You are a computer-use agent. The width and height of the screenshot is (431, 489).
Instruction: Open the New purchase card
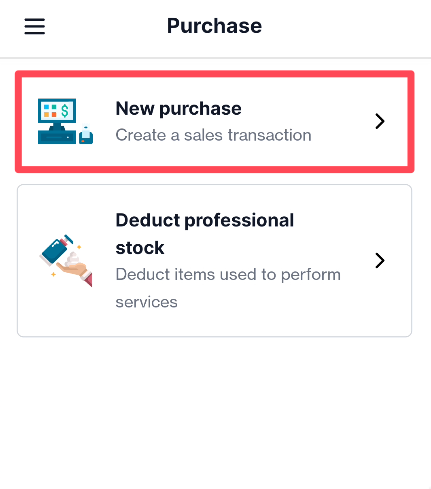coord(215,122)
